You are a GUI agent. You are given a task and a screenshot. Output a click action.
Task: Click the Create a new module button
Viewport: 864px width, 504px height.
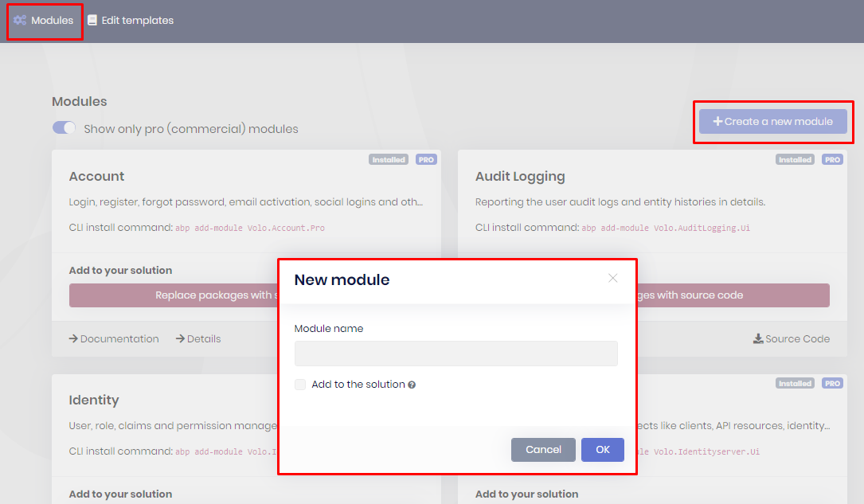(x=772, y=121)
